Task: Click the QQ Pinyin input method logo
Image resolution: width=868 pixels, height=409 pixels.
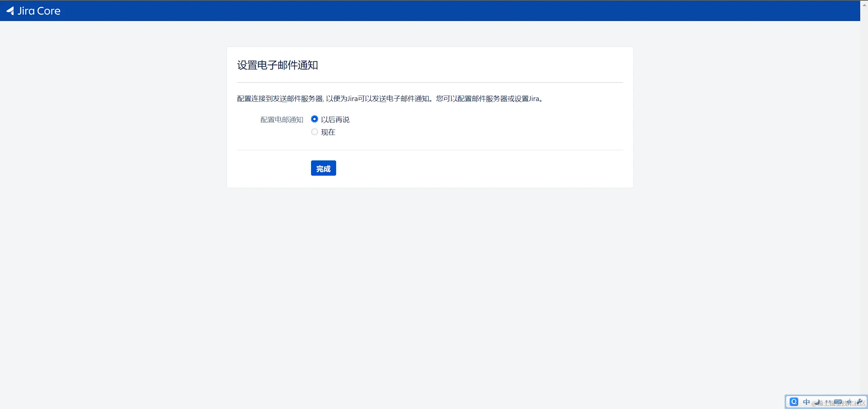Action: (794, 402)
